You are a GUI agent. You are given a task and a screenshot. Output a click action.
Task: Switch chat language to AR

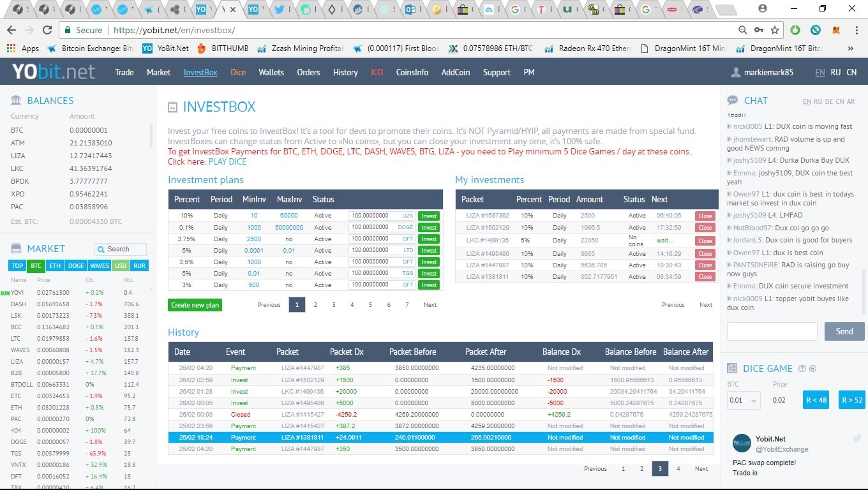[851, 102]
